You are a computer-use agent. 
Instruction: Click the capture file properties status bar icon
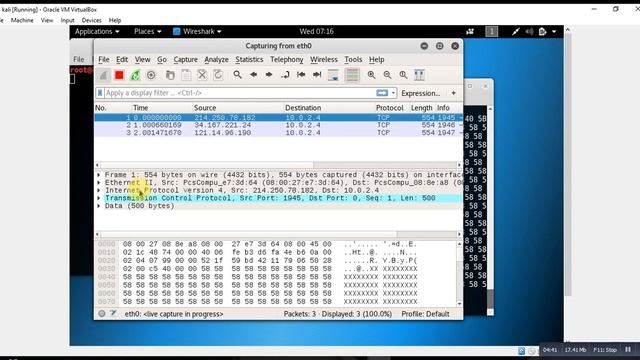(113, 313)
